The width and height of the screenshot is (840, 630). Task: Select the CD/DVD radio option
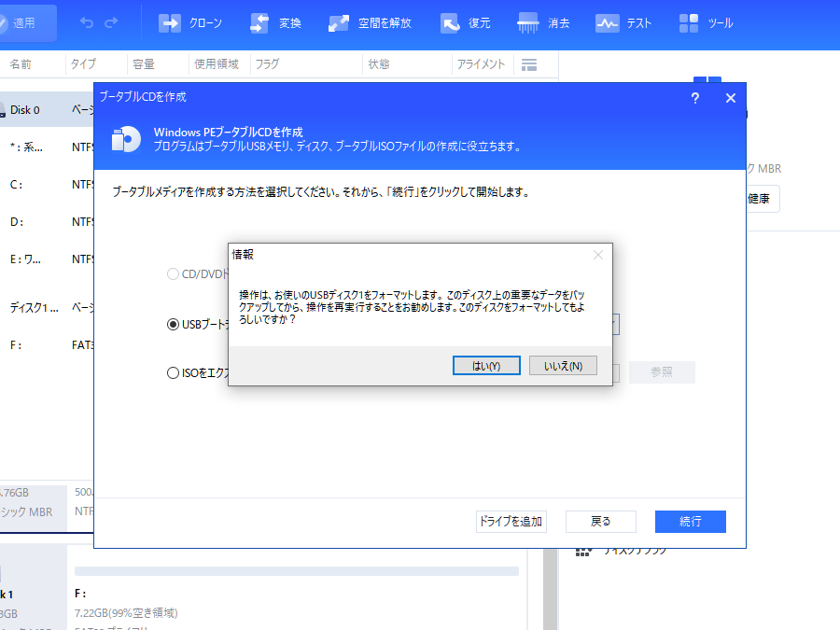(173, 274)
